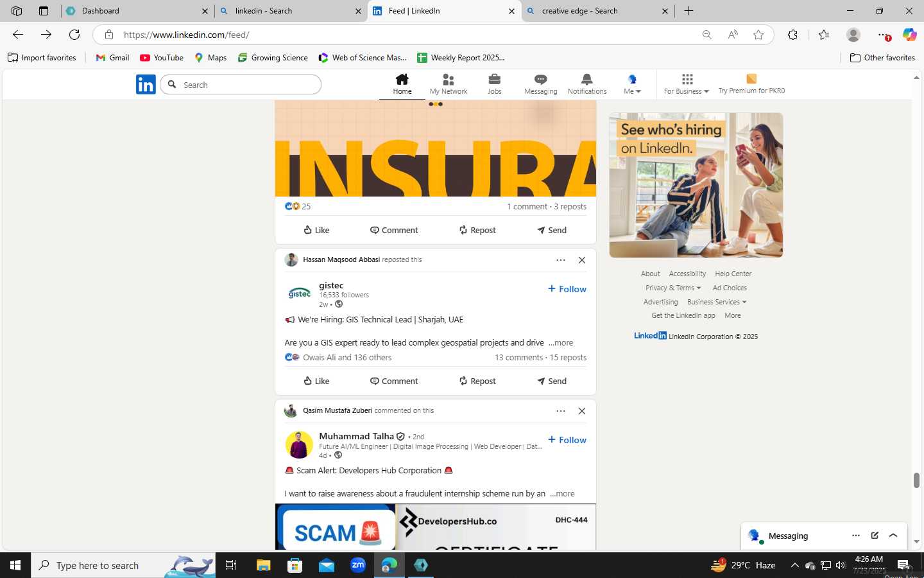Click Muhammad Talha profile picture
Viewport: 924px width, 578px height.
[x=299, y=445]
